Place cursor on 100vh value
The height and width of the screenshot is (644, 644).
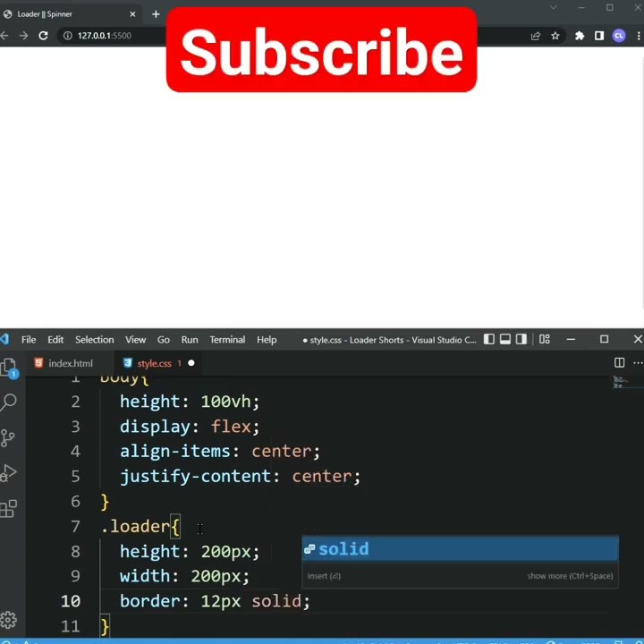pyautogui.click(x=226, y=402)
